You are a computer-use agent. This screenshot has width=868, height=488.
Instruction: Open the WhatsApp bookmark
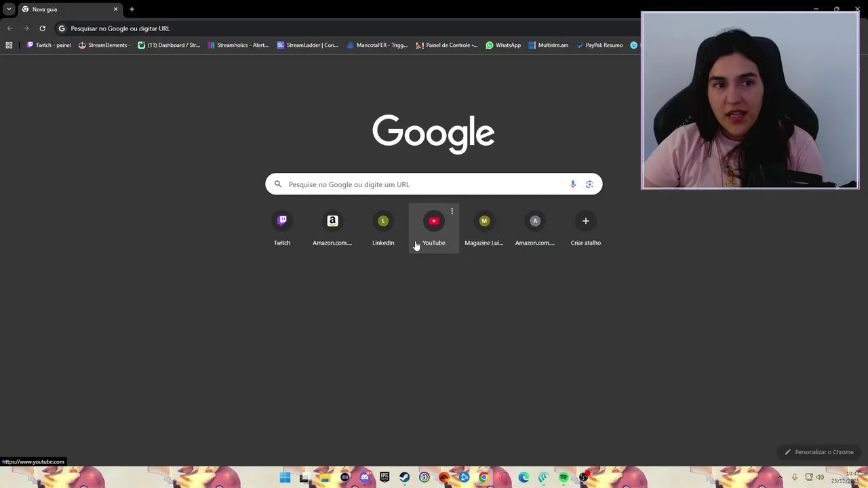[x=503, y=45]
